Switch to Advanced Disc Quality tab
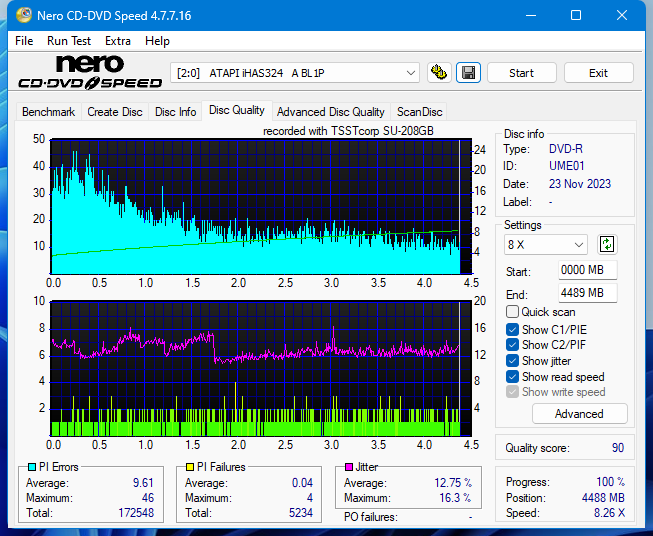 [x=331, y=112]
